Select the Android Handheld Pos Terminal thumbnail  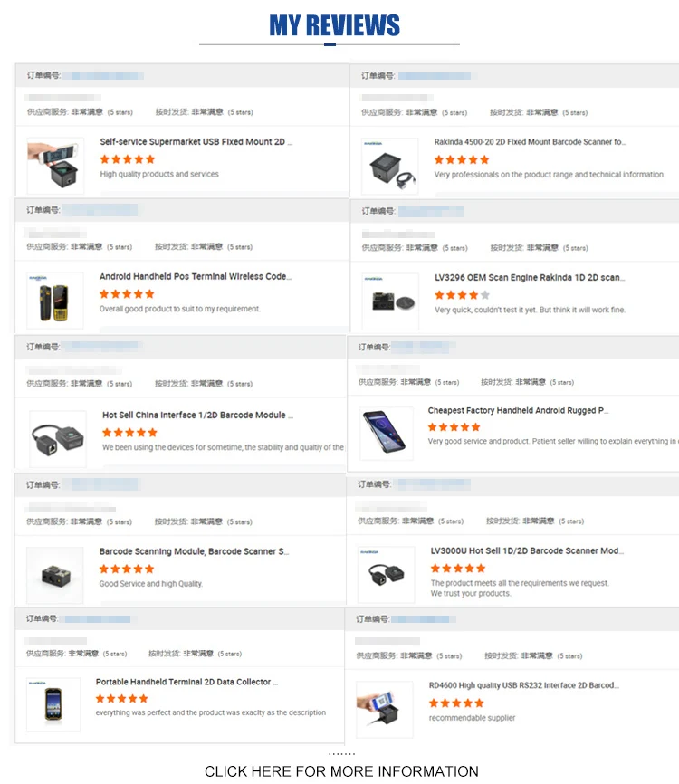pyautogui.click(x=55, y=301)
